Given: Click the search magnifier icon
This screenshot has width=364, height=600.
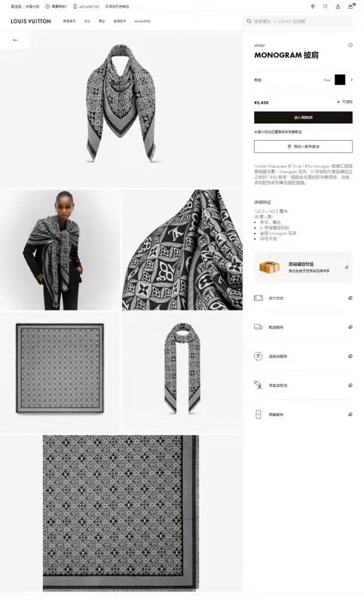Looking at the screenshot, I should pyautogui.click(x=249, y=21).
